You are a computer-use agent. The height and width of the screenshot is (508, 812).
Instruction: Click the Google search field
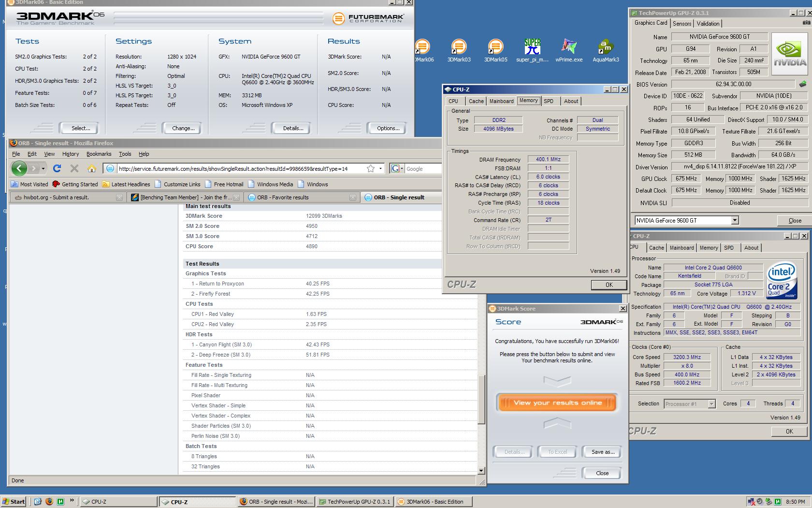423,168
